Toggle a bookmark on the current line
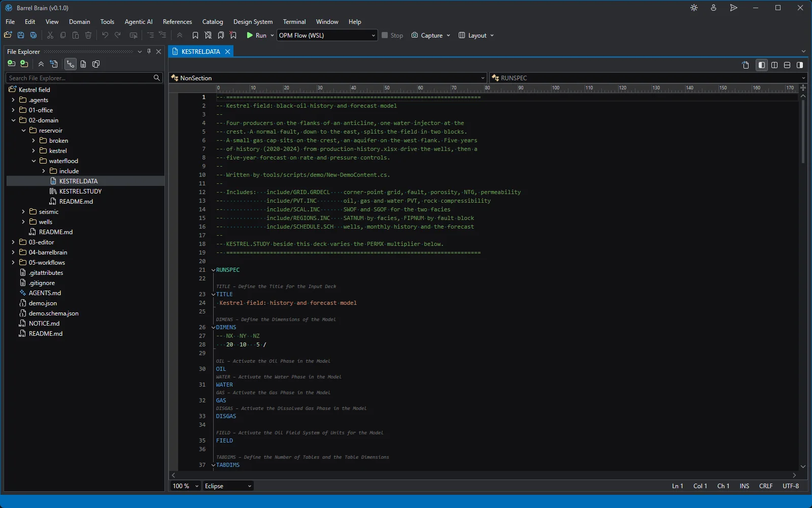The height and width of the screenshot is (508, 812). click(x=195, y=35)
